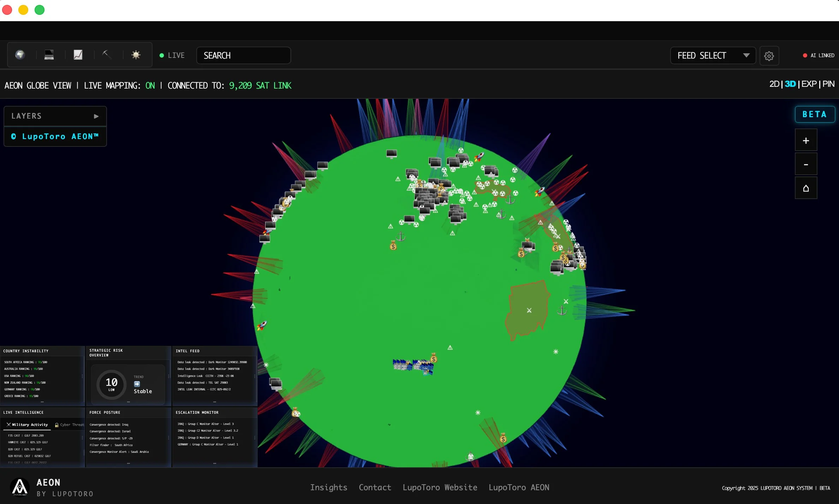Open the settings gear near FEED SELECT
Image resolution: width=839 pixels, height=504 pixels.
pos(769,56)
